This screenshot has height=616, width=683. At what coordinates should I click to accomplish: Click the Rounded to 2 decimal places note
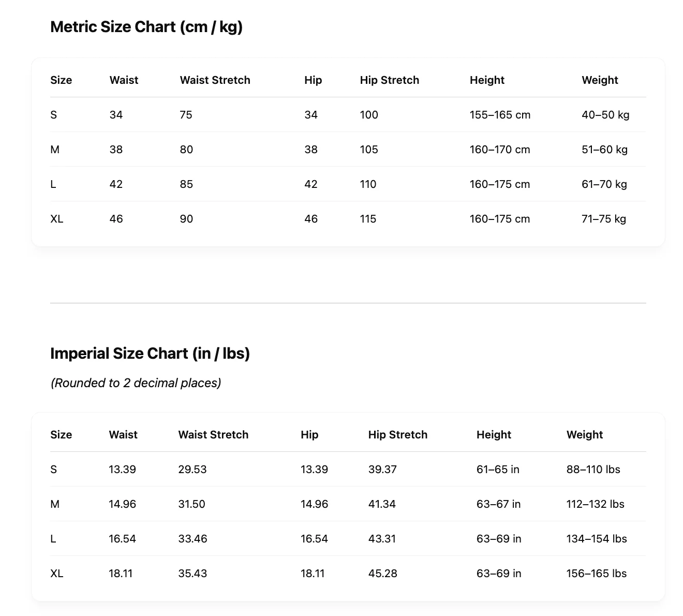[x=136, y=383]
